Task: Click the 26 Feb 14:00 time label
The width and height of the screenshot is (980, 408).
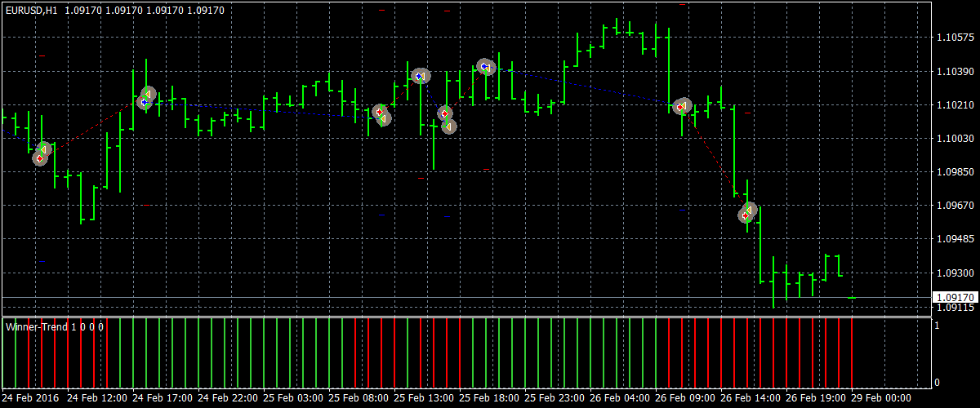Action: pos(750,398)
